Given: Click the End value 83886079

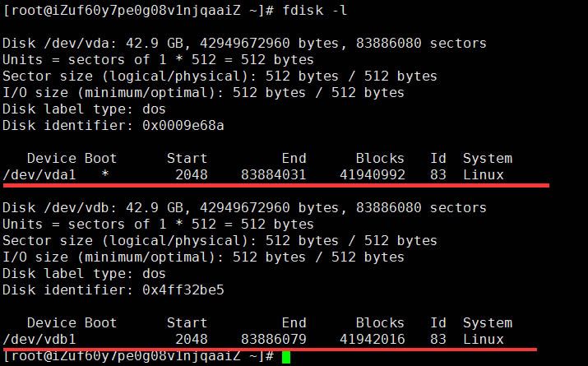Looking at the screenshot, I should pyautogui.click(x=273, y=340).
